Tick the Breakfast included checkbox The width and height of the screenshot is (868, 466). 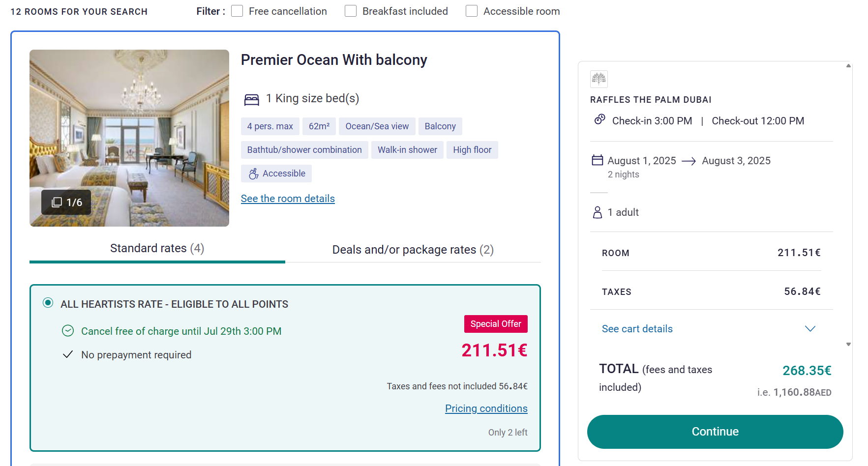(x=351, y=11)
